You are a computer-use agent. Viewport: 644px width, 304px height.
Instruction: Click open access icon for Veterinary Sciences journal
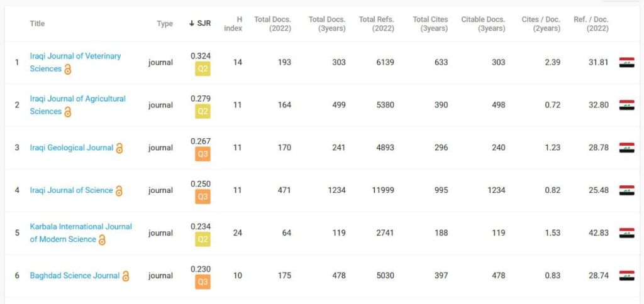(x=67, y=69)
